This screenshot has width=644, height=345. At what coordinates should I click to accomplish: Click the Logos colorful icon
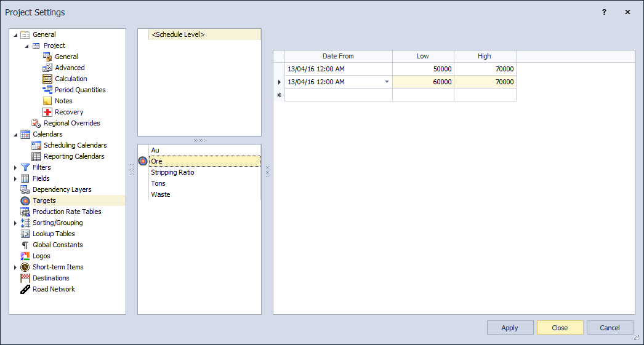point(25,256)
